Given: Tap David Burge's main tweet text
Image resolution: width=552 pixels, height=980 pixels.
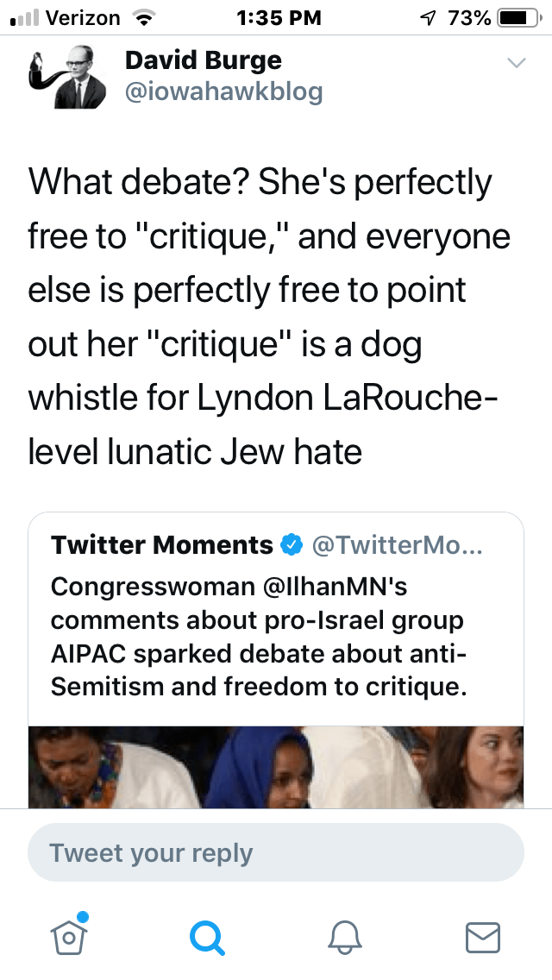Looking at the screenshot, I should (x=267, y=315).
